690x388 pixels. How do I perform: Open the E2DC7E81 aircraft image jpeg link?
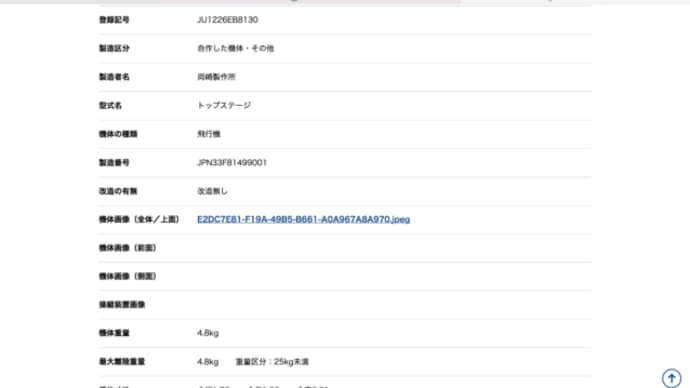(x=303, y=219)
